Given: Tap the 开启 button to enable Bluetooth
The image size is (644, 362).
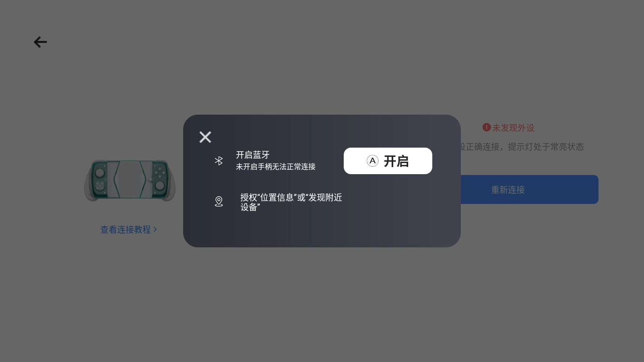Looking at the screenshot, I should click(x=388, y=161).
